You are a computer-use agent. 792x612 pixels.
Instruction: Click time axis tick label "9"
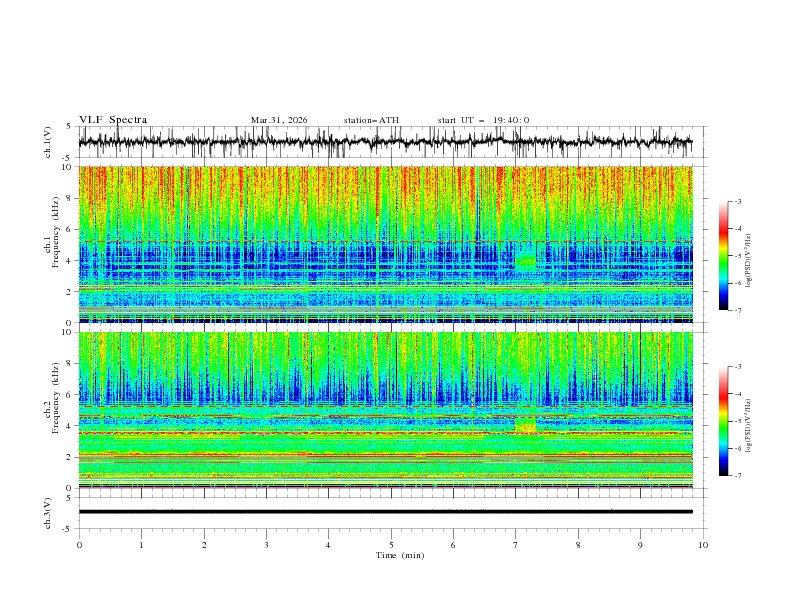click(640, 545)
